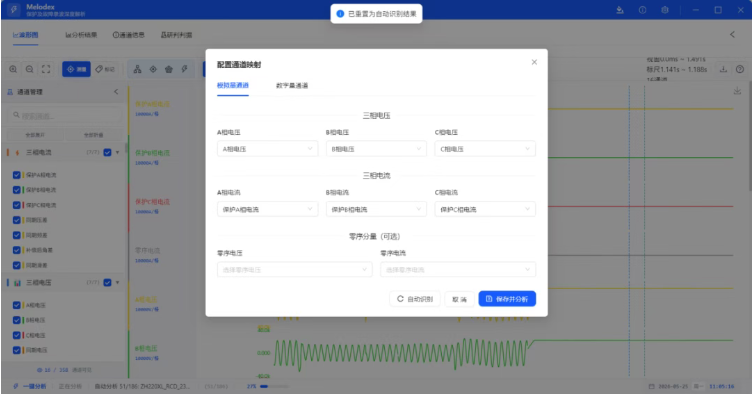Open the B相电流 dropdown showing 保护B相电流
This screenshot has height=395, width=753.
click(376, 209)
